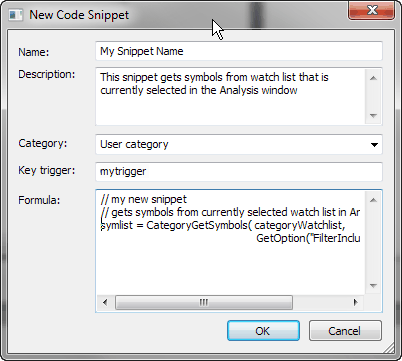Open the Category dropdown arrow
This screenshot has width=402, height=361.
[x=374, y=145]
